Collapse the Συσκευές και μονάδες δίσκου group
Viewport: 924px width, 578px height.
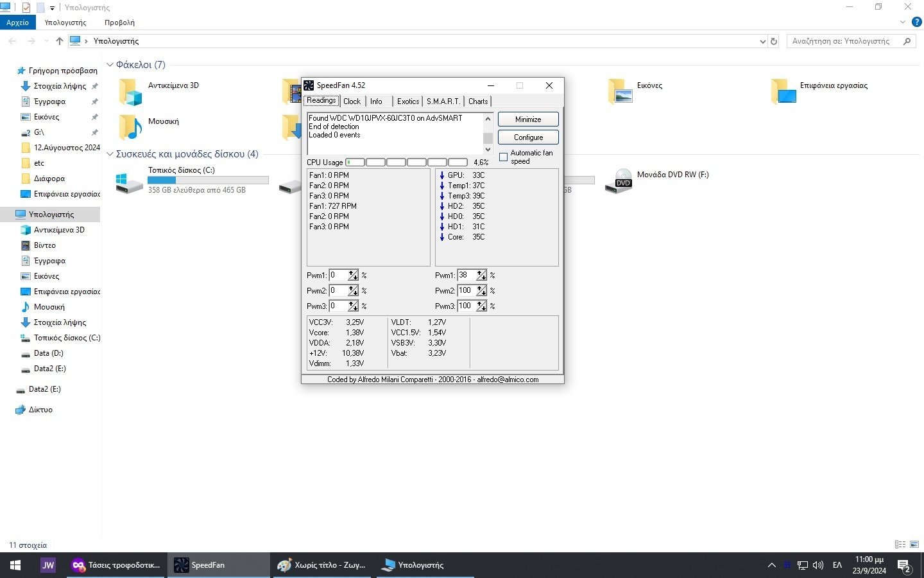tap(110, 154)
